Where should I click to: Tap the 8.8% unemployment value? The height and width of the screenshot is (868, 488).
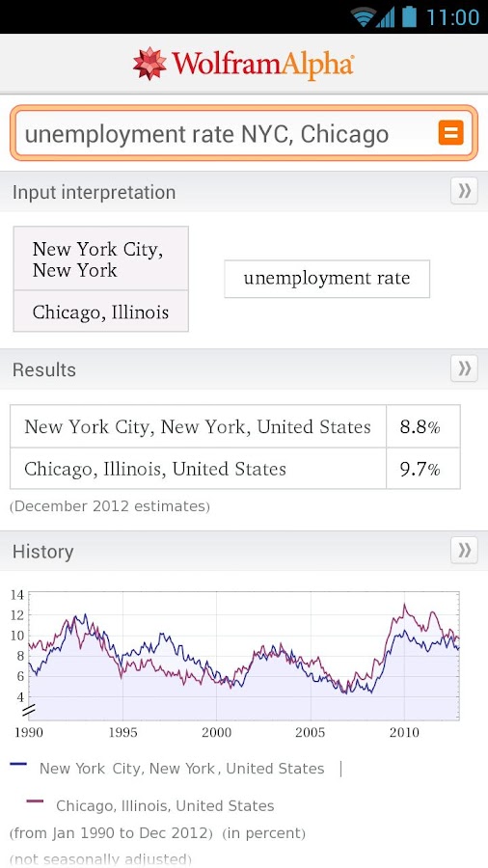pos(420,427)
